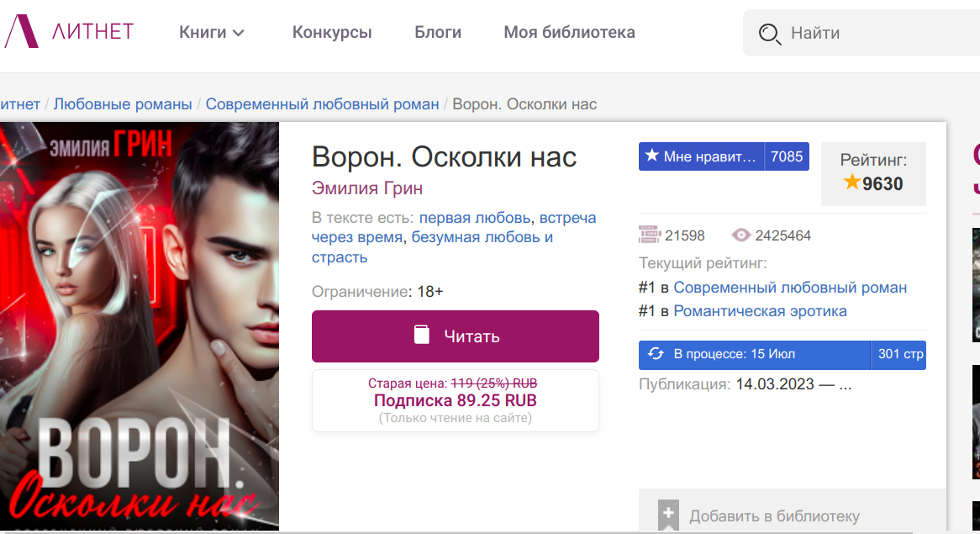The image size is (980, 534).
Task: Type in the 'Найти' search field
Action: [874, 34]
